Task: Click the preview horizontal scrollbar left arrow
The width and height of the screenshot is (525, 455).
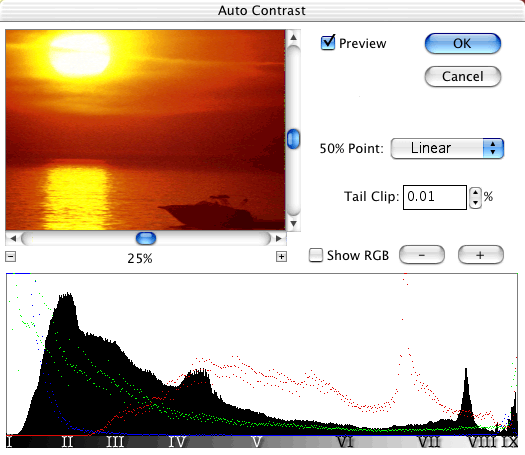Action: pos(13,238)
